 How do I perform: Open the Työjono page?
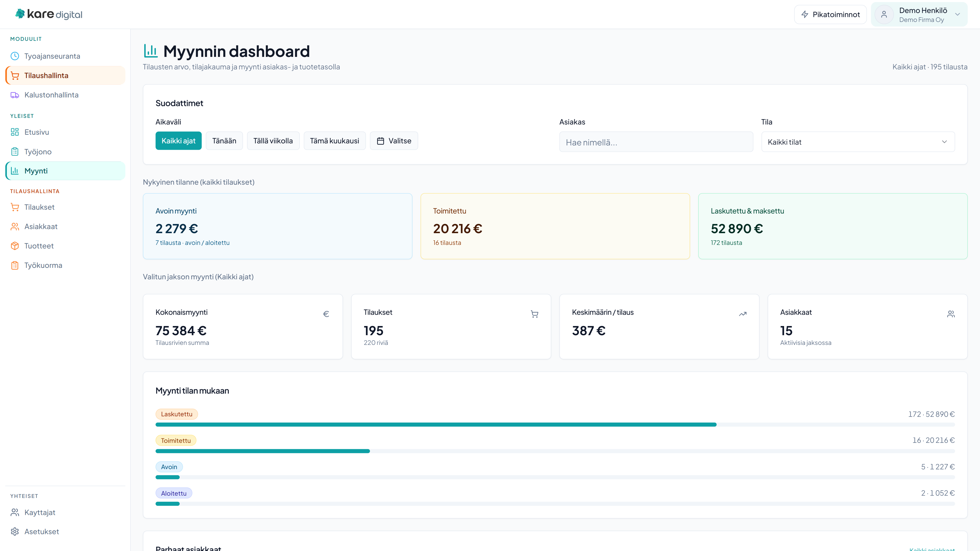coord(65,152)
